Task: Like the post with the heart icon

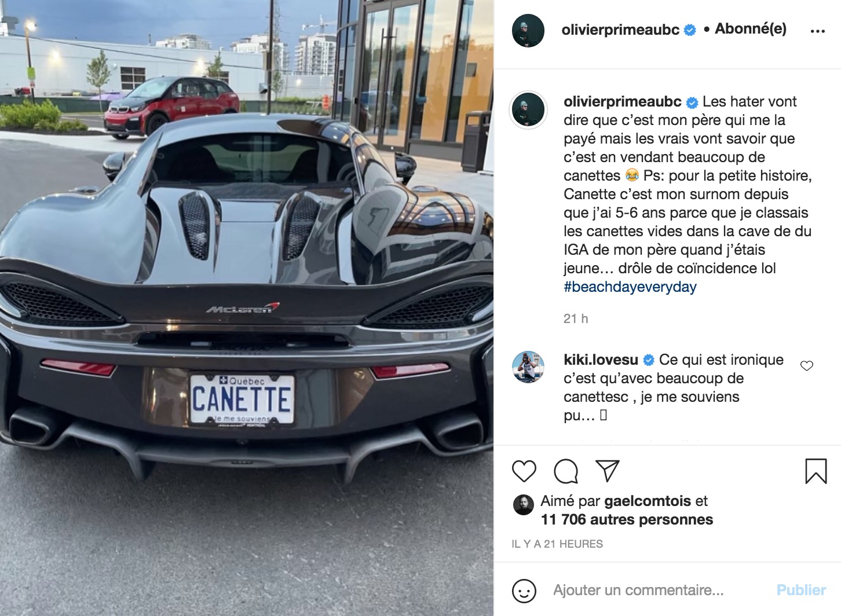Action: (524, 471)
